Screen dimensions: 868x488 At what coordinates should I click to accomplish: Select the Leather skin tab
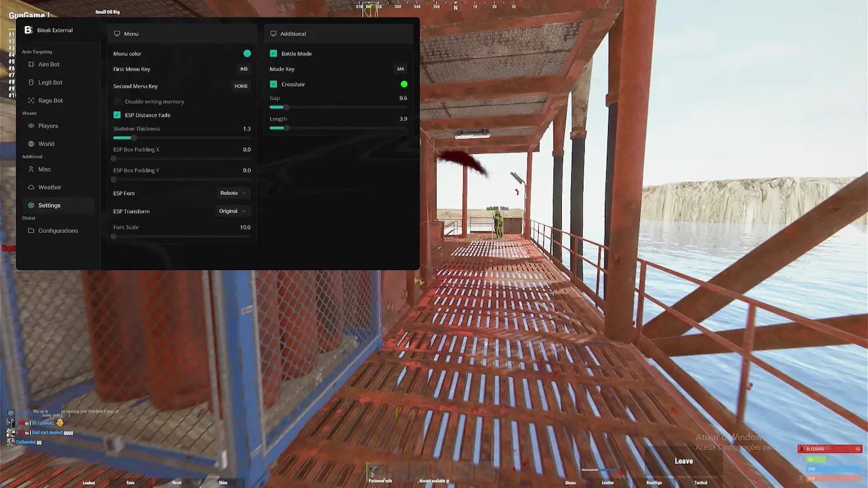click(x=608, y=483)
